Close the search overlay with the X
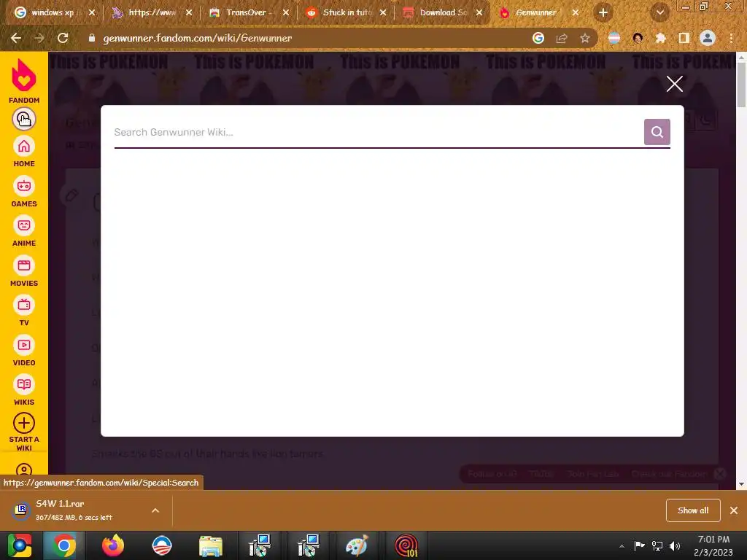The image size is (747, 560). click(675, 84)
